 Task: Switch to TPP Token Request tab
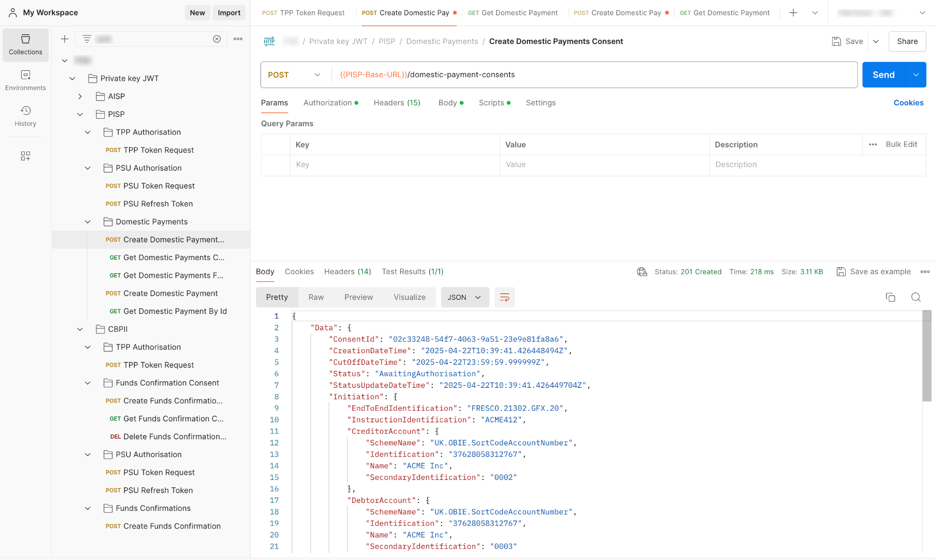(303, 13)
